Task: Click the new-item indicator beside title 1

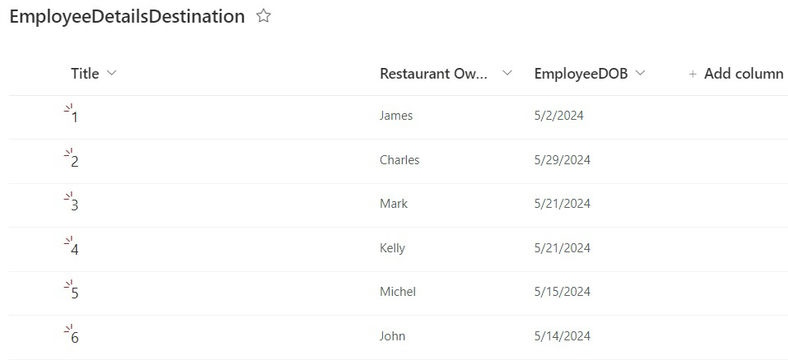Action: coord(68,108)
